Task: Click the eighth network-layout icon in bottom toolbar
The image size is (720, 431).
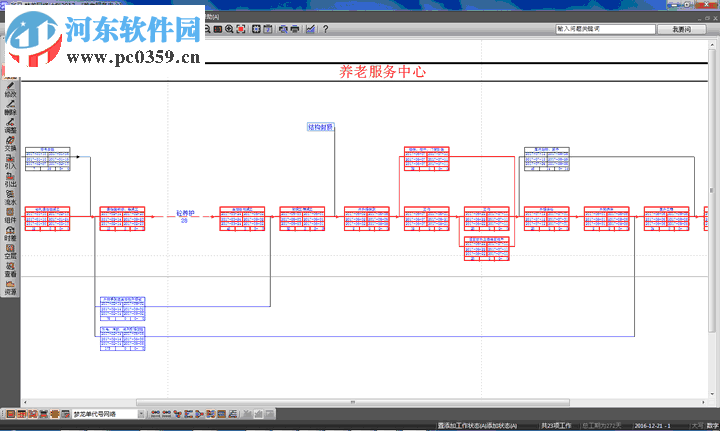Action: [233, 414]
